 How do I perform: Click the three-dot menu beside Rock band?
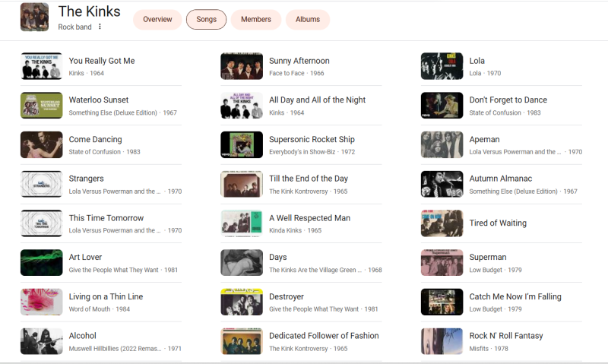pos(100,27)
